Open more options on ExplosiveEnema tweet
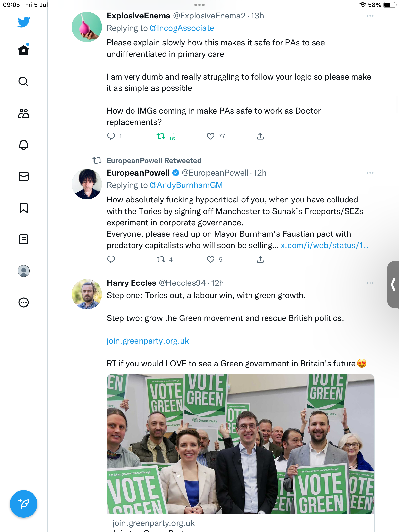This screenshot has height=532, width=399. click(370, 16)
